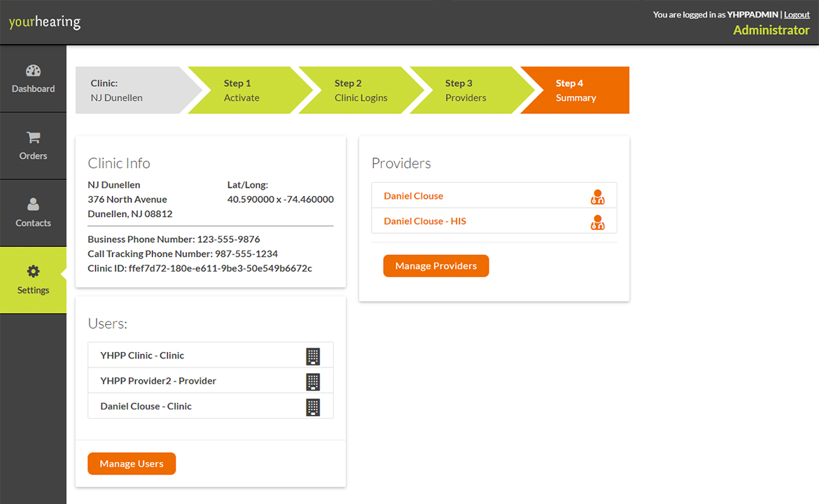Click the Orders menu label

pyautogui.click(x=33, y=155)
